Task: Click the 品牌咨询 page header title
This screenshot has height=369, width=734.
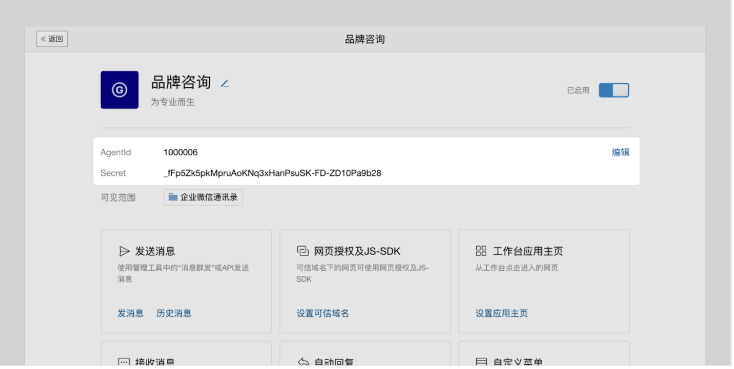Action: click(x=365, y=39)
